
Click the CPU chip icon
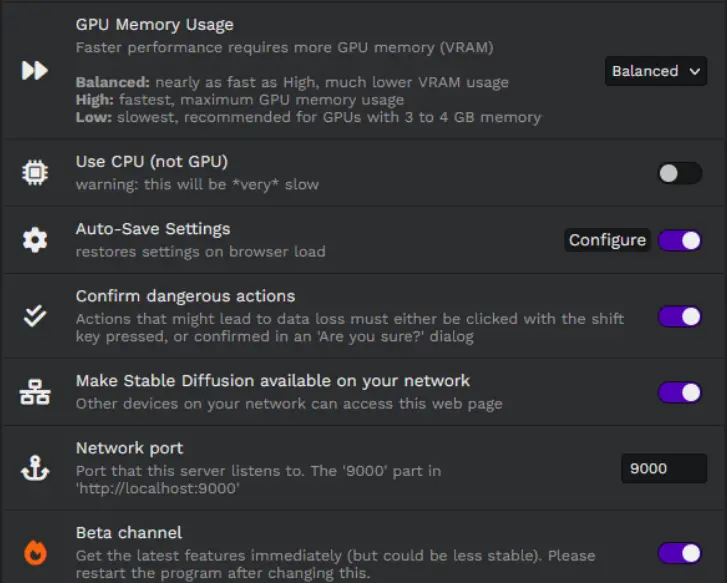coord(35,173)
